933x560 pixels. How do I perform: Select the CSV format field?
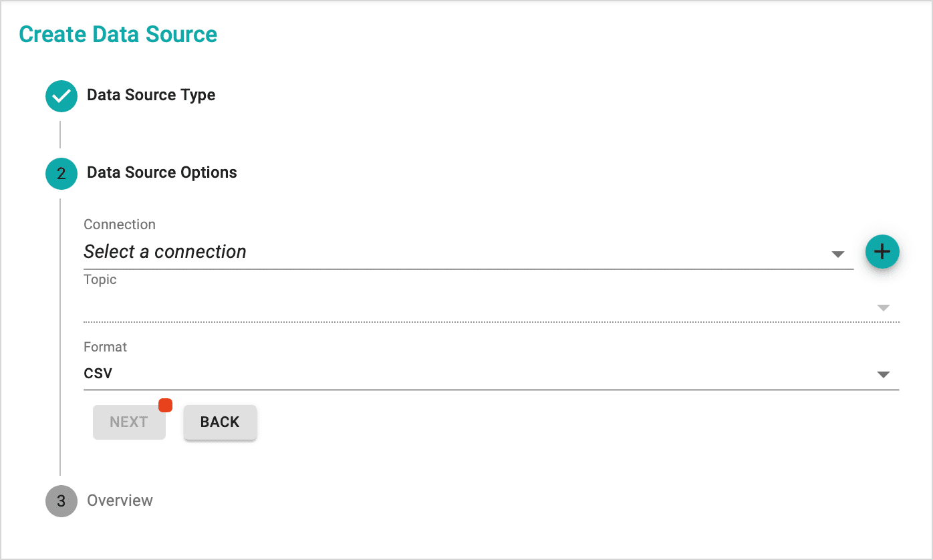coord(491,374)
